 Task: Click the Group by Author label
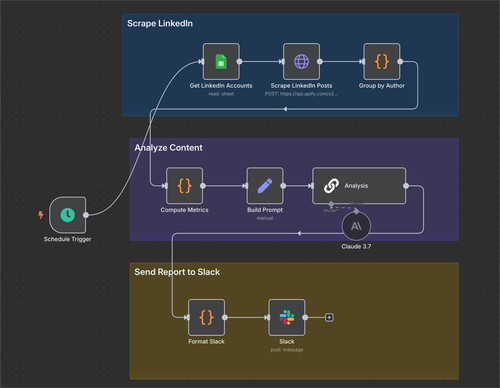click(x=382, y=86)
